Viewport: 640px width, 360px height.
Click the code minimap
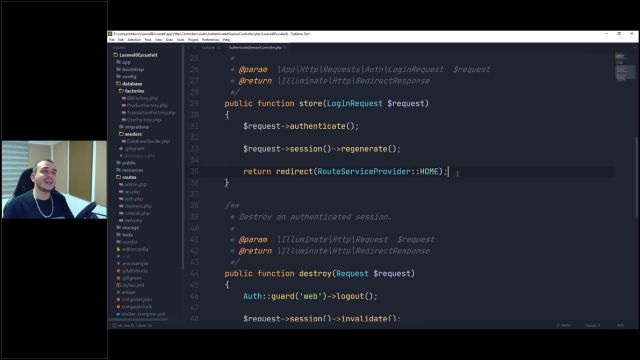[625, 67]
